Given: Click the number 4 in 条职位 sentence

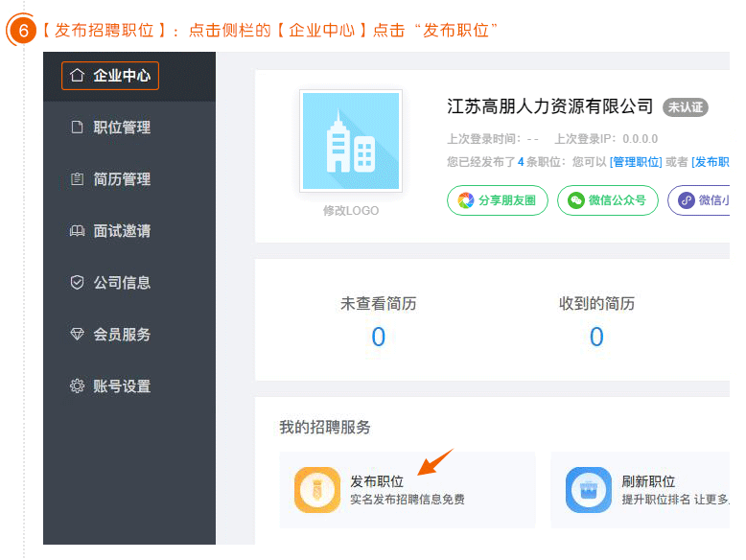Looking at the screenshot, I should pyautogui.click(x=521, y=162).
